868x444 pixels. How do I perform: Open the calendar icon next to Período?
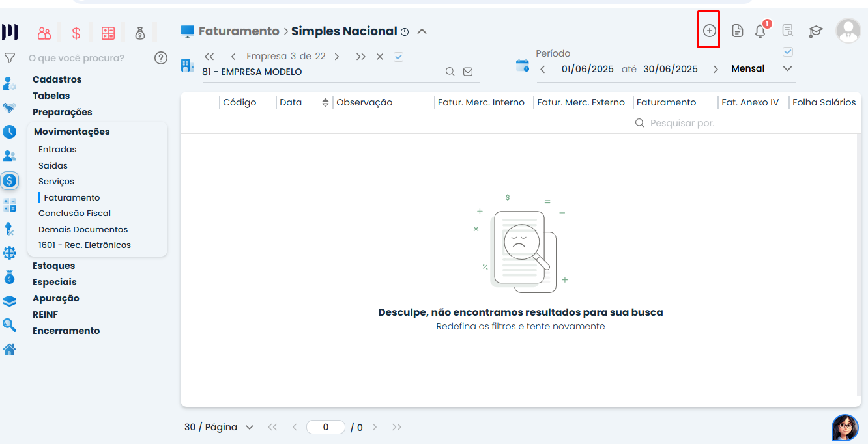523,64
